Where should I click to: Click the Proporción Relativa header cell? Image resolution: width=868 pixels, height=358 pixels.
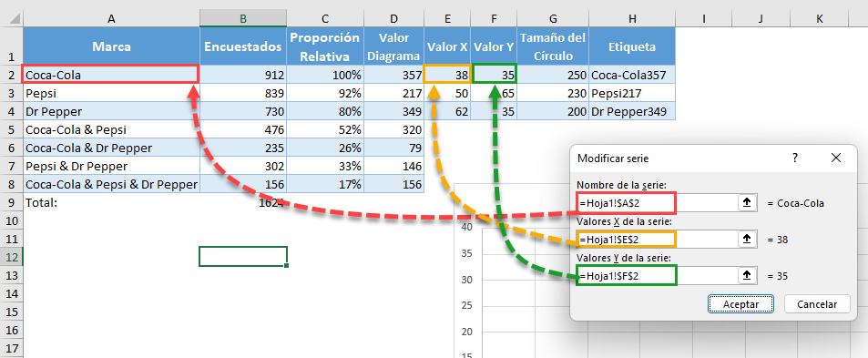tap(325, 46)
